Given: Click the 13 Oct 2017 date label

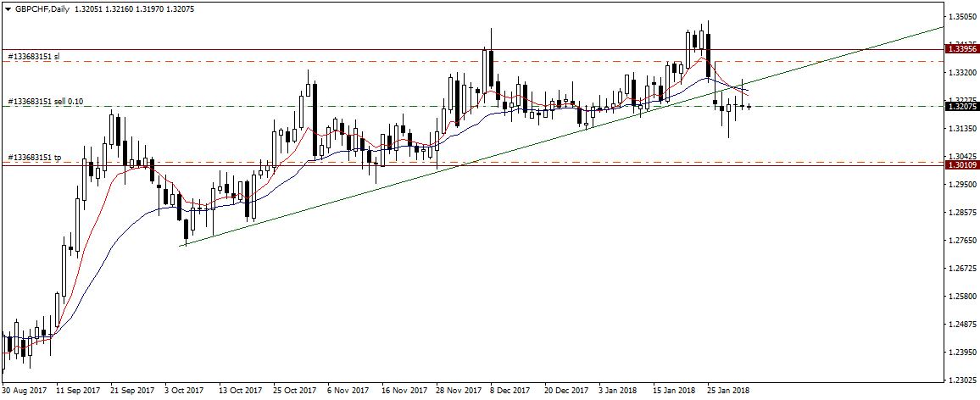Looking at the screenshot, I should [x=241, y=390].
